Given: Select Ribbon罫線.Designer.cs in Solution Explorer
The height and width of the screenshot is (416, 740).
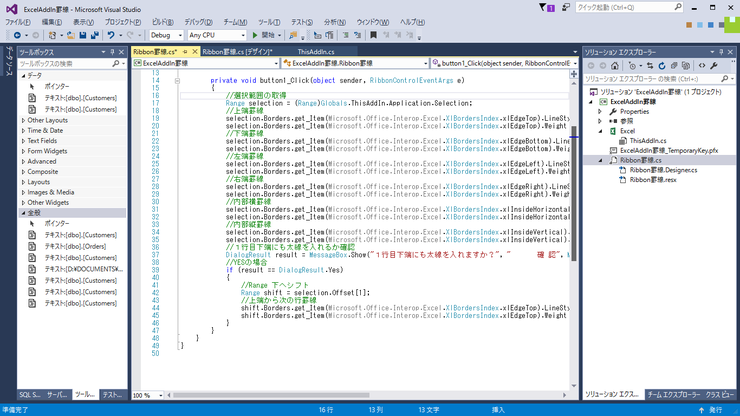Looking at the screenshot, I should click(x=663, y=170).
